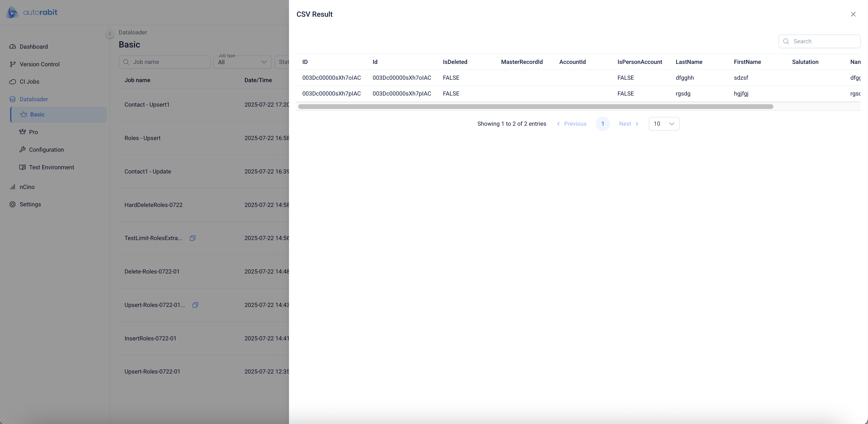The width and height of the screenshot is (868, 424).
Task: Open CI Jobs cloud icon
Action: (13, 82)
